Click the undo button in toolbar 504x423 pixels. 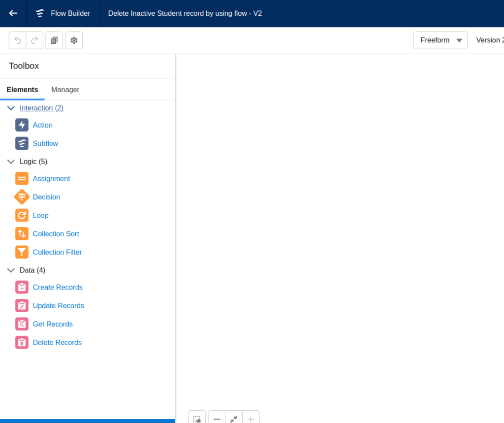pyautogui.click(x=18, y=40)
